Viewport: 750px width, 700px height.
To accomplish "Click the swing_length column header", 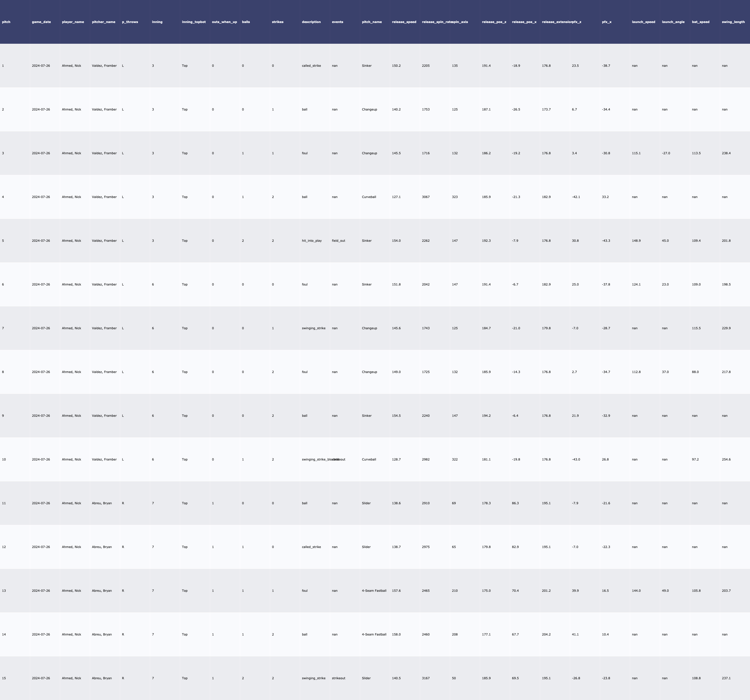I will (733, 22).
